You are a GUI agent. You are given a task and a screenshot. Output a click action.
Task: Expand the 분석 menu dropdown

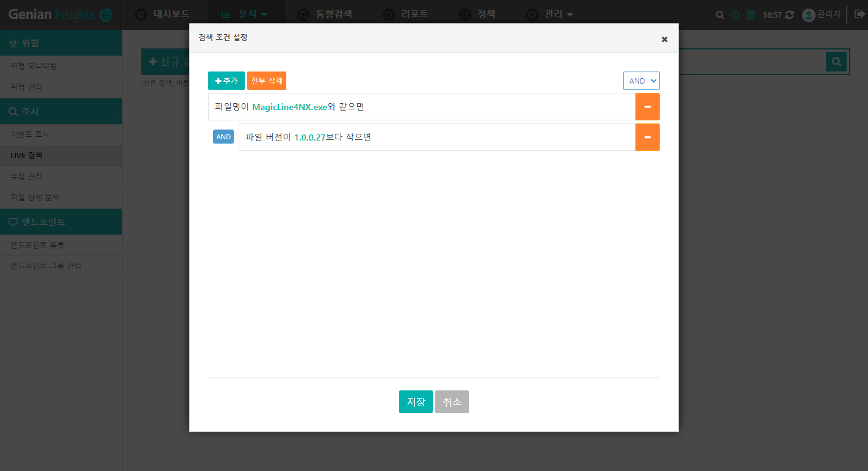pos(245,15)
